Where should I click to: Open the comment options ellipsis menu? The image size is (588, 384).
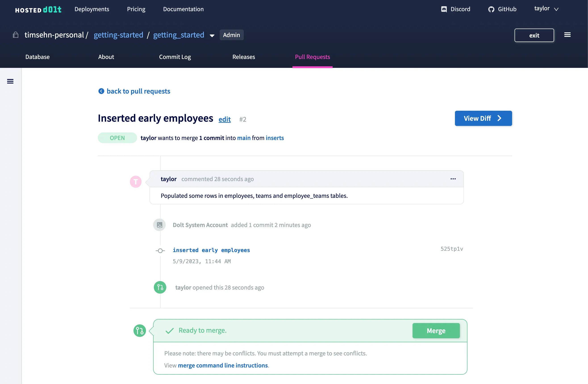[453, 179]
